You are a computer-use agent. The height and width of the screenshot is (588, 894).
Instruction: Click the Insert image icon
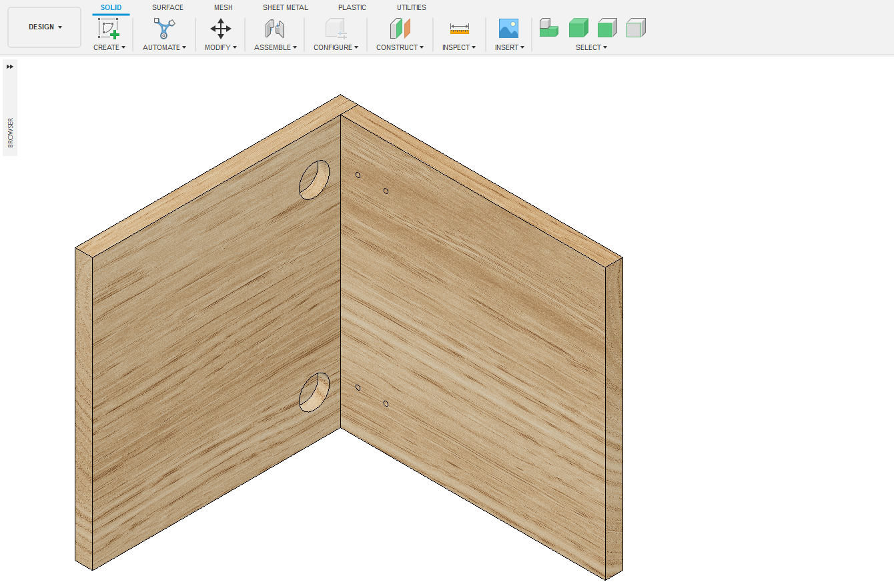(508, 28)
